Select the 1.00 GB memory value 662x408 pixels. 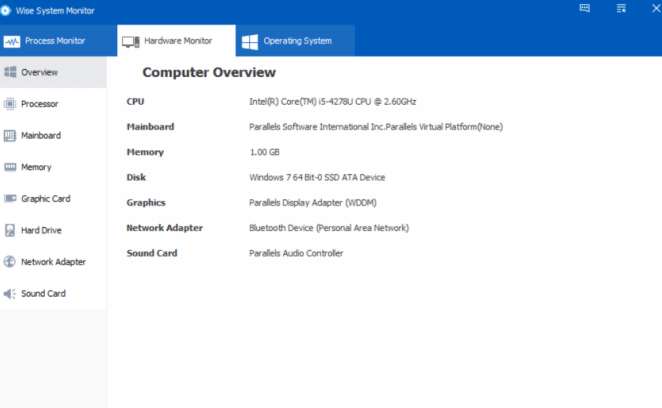point(264,152)
